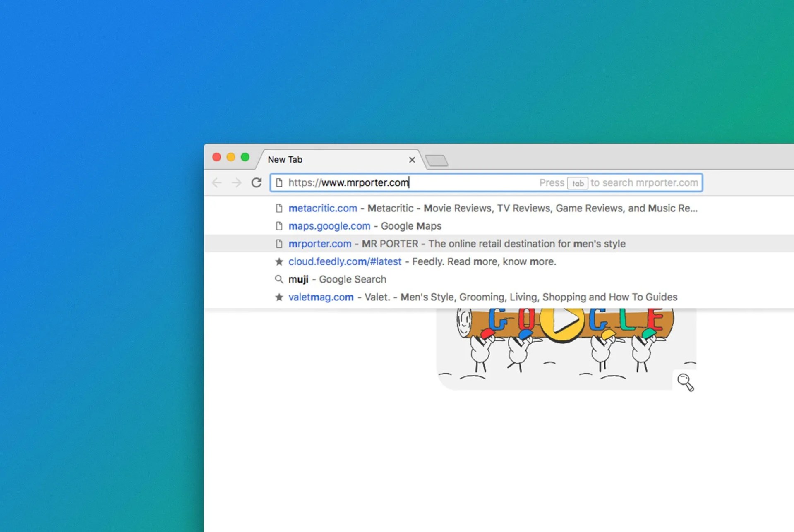The height and width of the screenshot is (532, 794).
Task: Click 'Feedly. Read more, know more.' text
Action: [x=484, y=261]
